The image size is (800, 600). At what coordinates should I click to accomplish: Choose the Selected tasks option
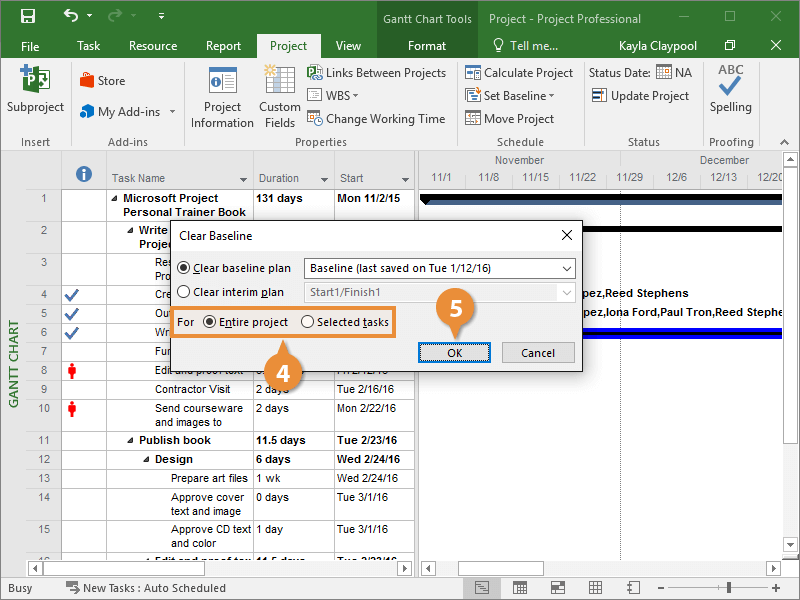point(308,322)
